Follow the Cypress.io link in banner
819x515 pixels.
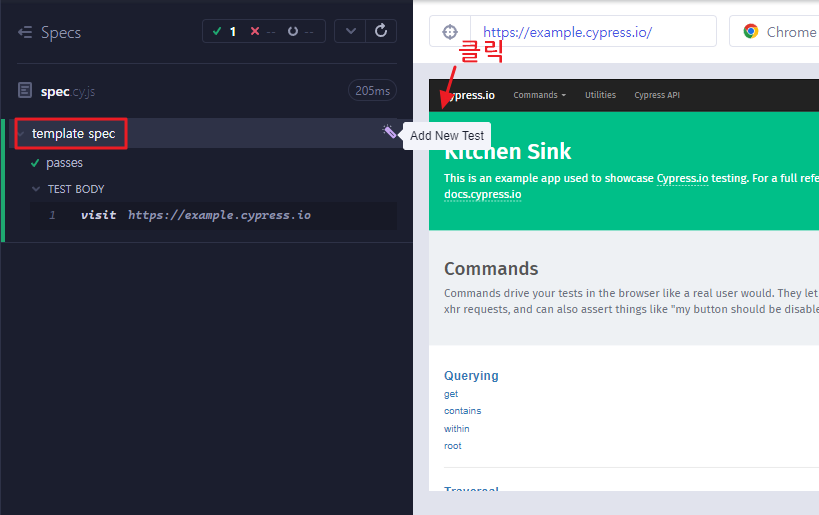click(682, 178)
